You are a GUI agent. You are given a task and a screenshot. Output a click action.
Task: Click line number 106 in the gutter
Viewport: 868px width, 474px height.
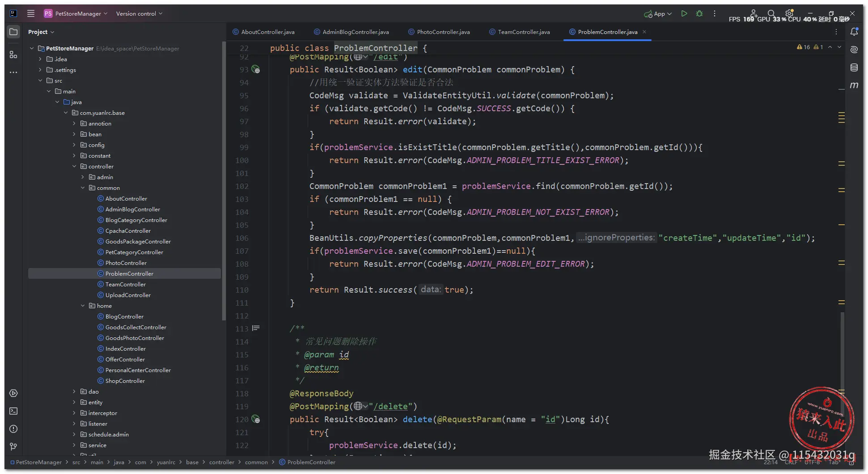pos(242,238)
